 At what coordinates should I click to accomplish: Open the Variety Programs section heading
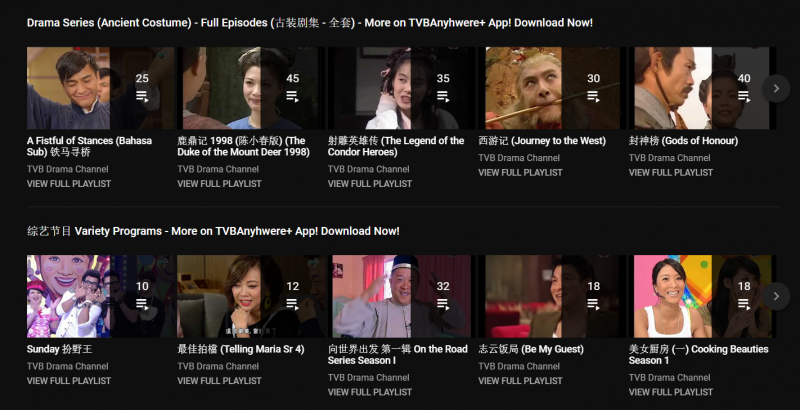click(213, 231)
